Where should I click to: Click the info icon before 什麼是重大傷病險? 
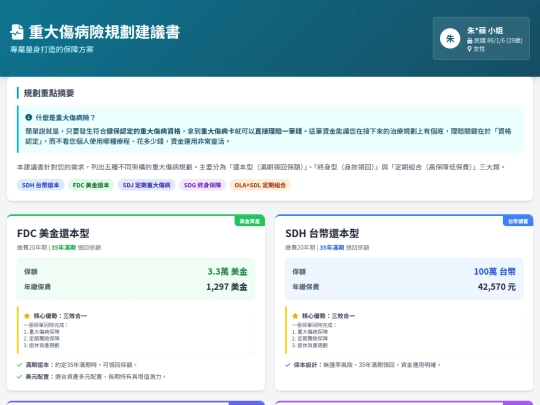click(29, 117)
